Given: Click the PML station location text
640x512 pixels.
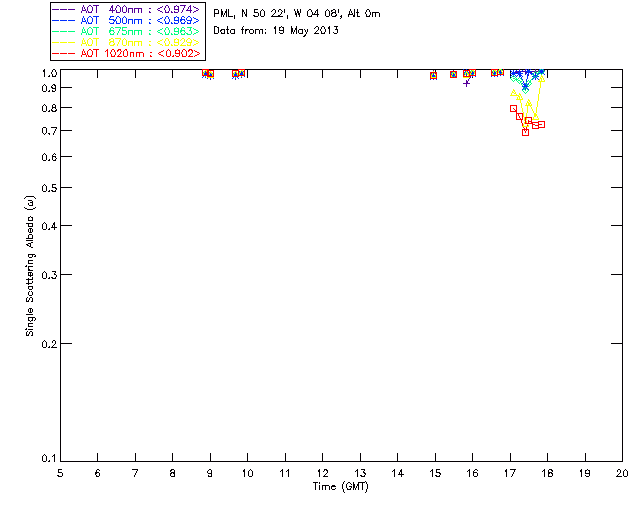Looking at the screenshot, I should point(297,13).
